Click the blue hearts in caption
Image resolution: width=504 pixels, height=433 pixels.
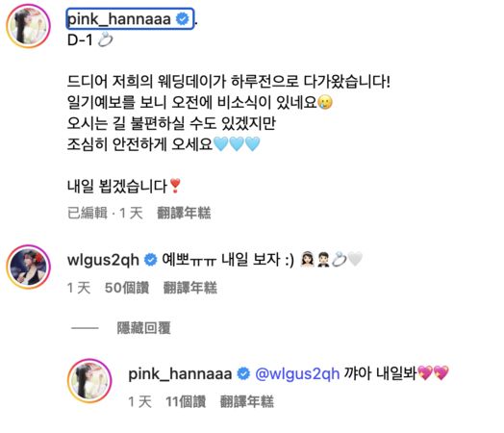coord(237,143)
